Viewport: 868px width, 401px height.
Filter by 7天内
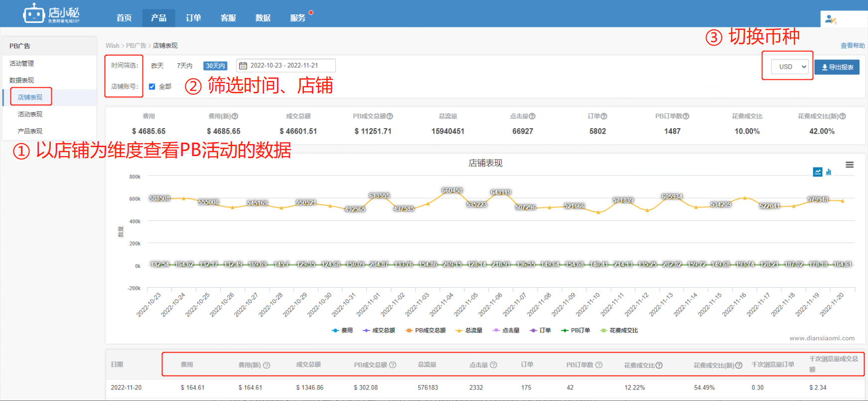185,66
